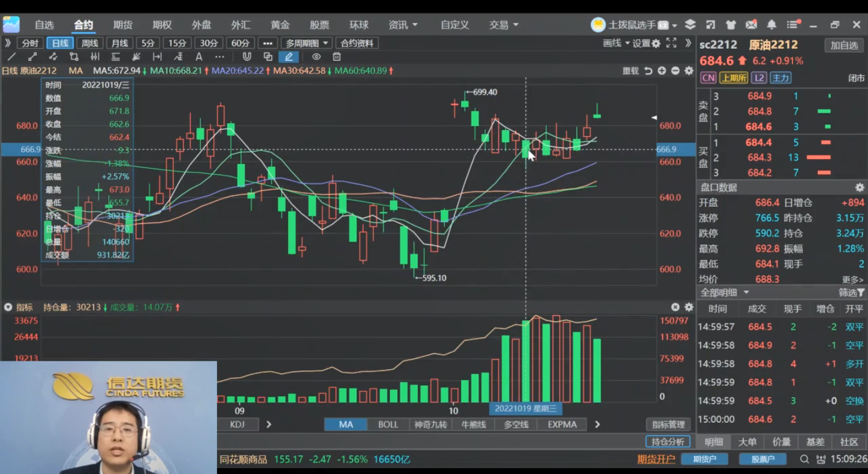The width and height of the screenshot is (868, 474).
Task: Click the trash icon to delete drawings
Action: coord(337,57)
